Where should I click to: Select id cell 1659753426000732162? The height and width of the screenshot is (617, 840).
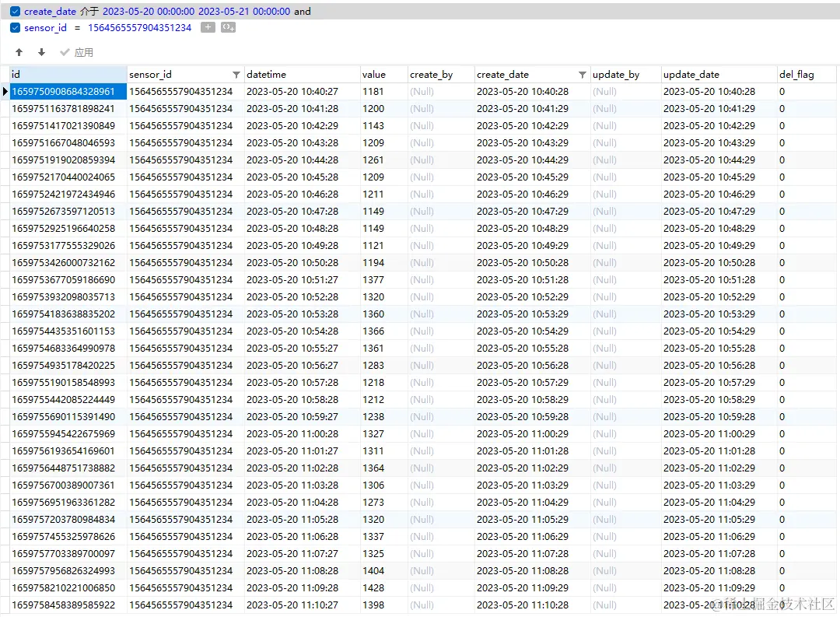point(68,263)
